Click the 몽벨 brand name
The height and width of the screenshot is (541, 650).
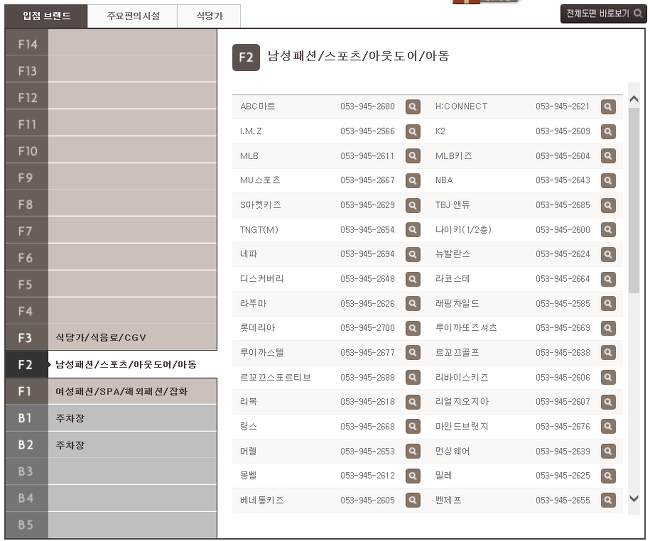[248, 475]
